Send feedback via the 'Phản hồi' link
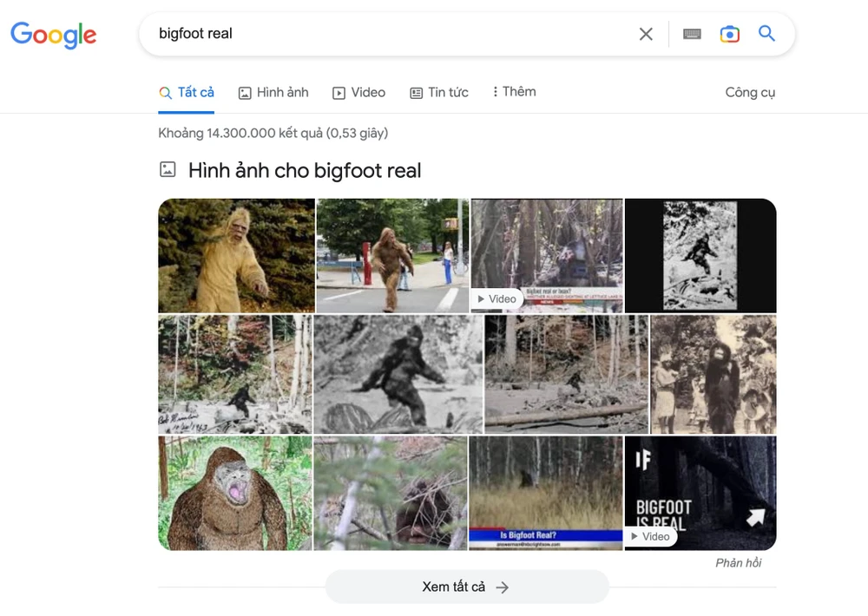Image resolution: width=868 pixels, height=616 pixels. 739,562
